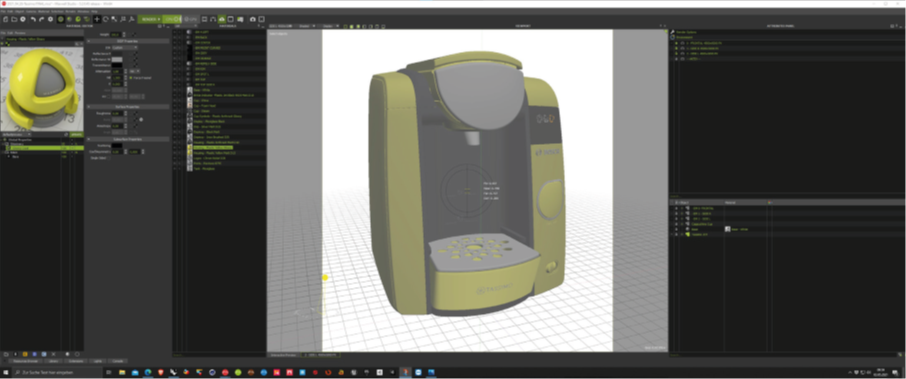Click the camera snapshot toolbar icon
This screenshot has width=906, height=379.
click(x=253, y=19)
